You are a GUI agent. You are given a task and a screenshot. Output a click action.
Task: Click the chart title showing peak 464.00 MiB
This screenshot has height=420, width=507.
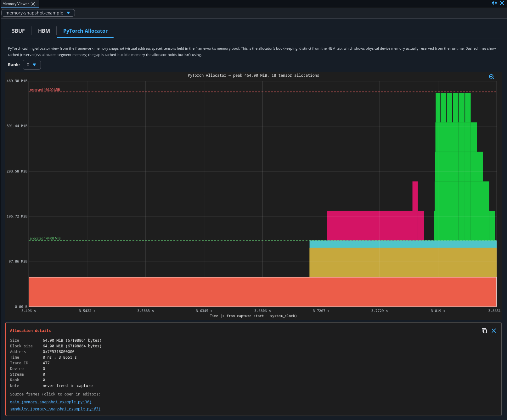(x=253, y=75)
